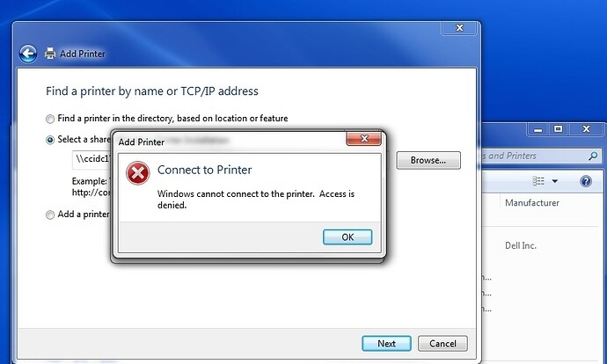Screen dimensions: 607x364
Task: Click the blue help question mark icon
Action: point(586,181)
